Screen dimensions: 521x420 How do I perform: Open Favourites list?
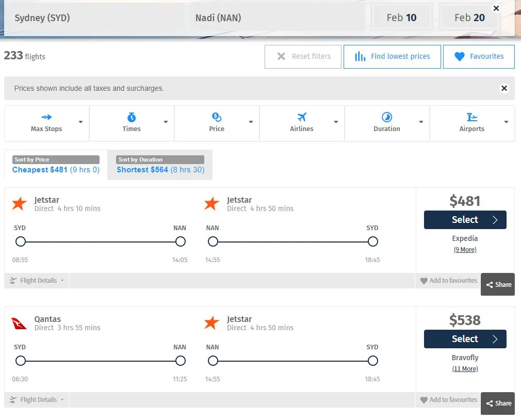479,57
